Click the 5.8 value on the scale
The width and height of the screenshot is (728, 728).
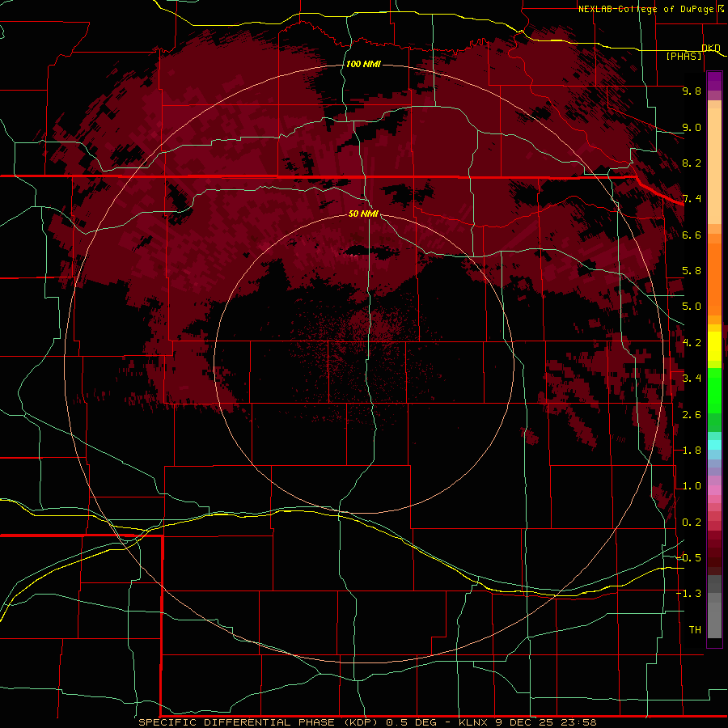point(692,271)
